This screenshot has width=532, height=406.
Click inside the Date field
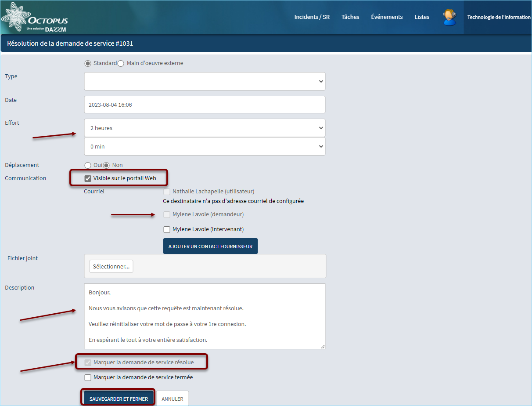point(205,104)
